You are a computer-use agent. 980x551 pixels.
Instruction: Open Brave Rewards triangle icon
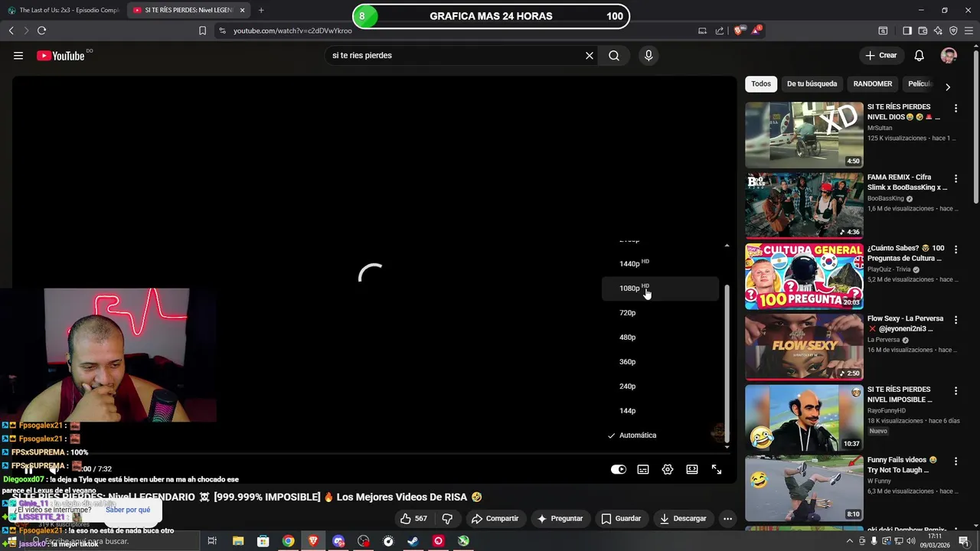pos(756,31)
